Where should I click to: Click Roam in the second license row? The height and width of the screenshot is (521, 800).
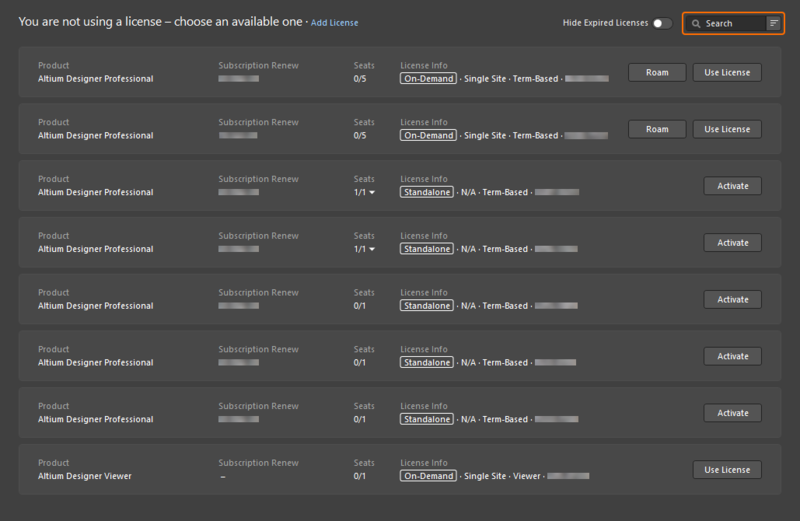pyautogui.click(x=657, y=129)
